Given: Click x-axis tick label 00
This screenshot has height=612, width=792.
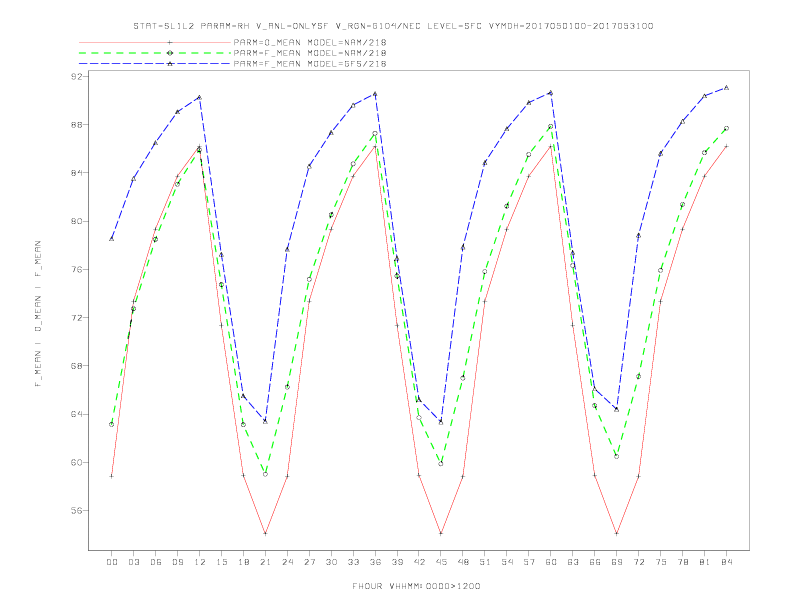Looking at the screenshot, I should pyautogui.click(x=112, y=562).
